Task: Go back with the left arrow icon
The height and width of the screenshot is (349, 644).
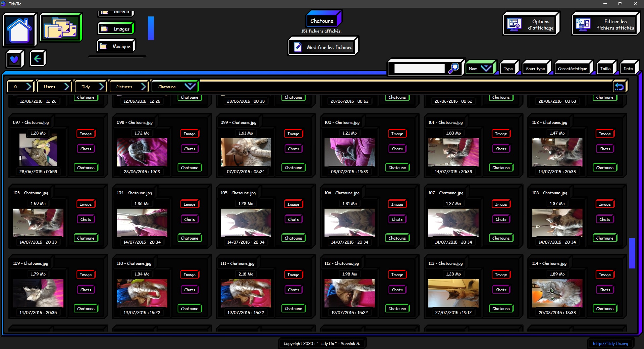Action: tap(37, 59)
